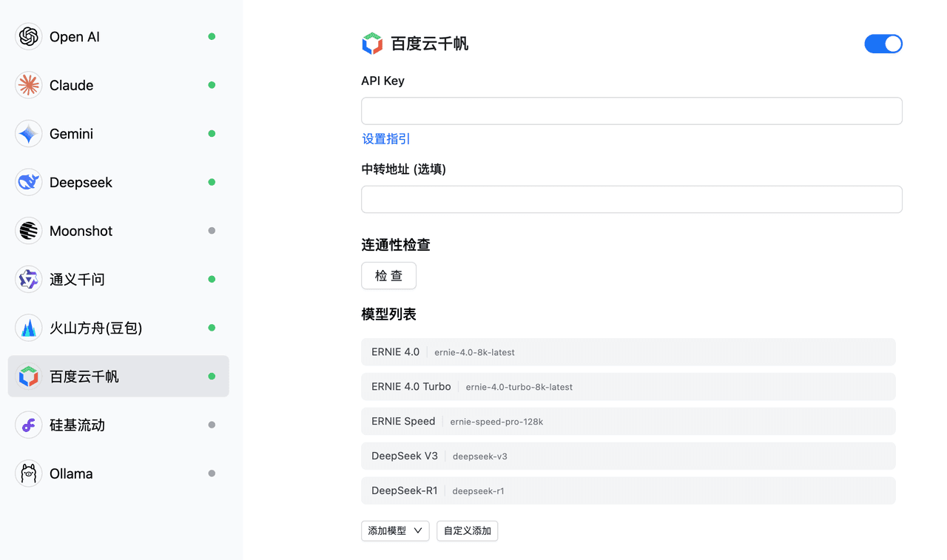This screenshot has width=947, height=560.
Task: Focus the 中转地址 input field
Action: click(x=632, y=199)
